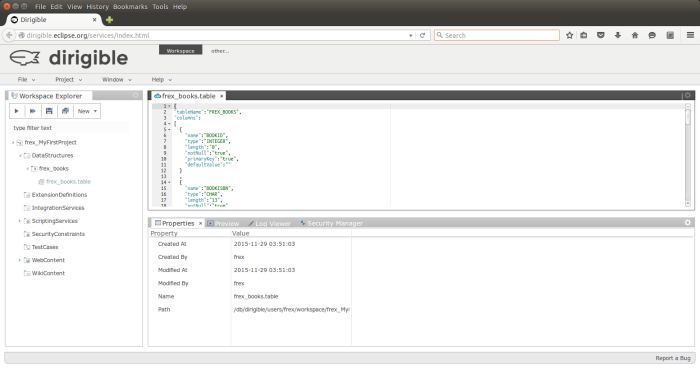700x370 pixels.
Task: Switch to the Security Manager tab
Action: [x=331, y=223]
